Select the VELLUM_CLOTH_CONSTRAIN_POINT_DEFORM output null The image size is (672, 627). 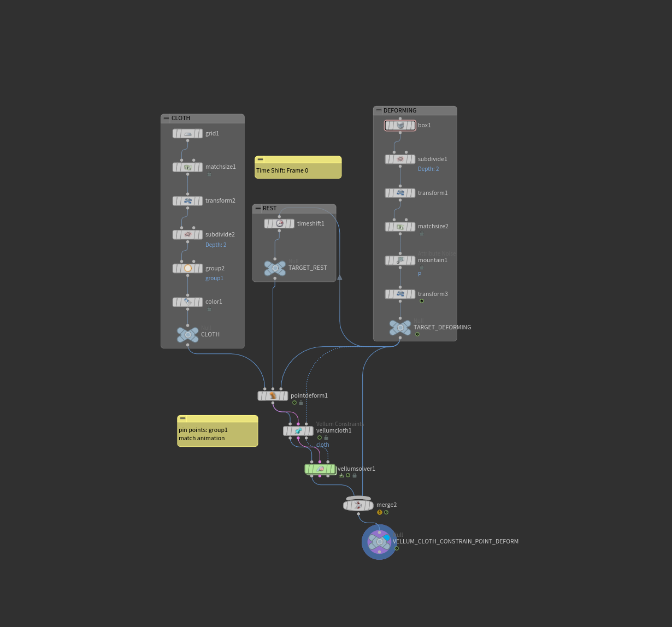(379, 542)
